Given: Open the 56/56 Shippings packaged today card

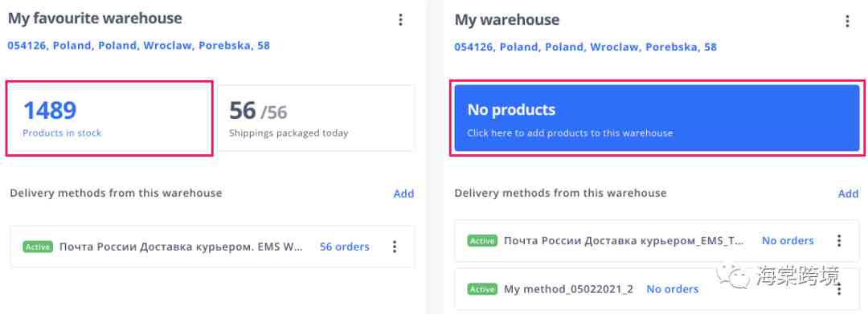Looking at the screenshot, I should [x=316, y=118].
